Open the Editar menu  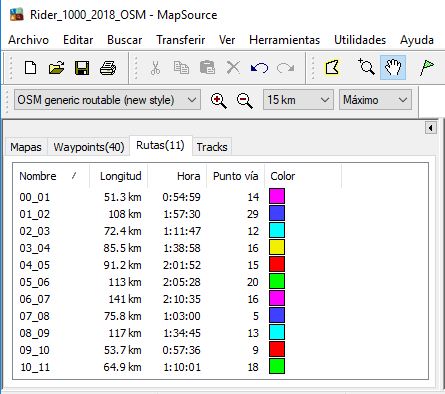78,40
